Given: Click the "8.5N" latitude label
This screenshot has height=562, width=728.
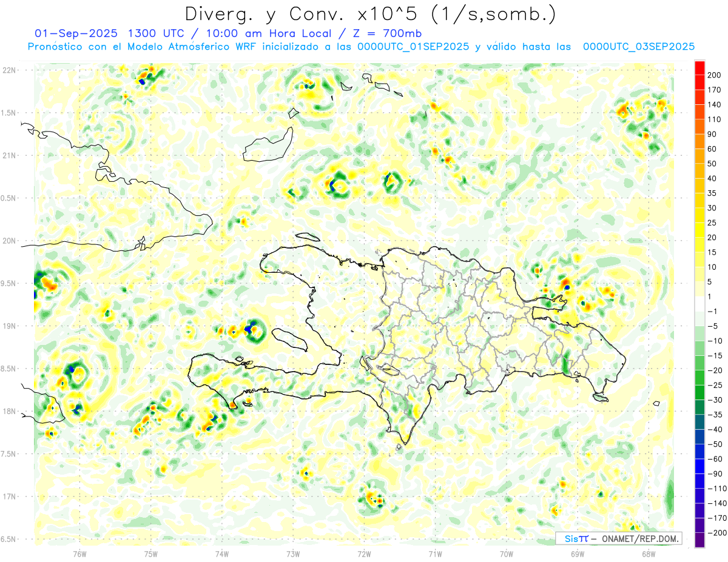Looking at the screenshot, I should [x=8, y=369].
